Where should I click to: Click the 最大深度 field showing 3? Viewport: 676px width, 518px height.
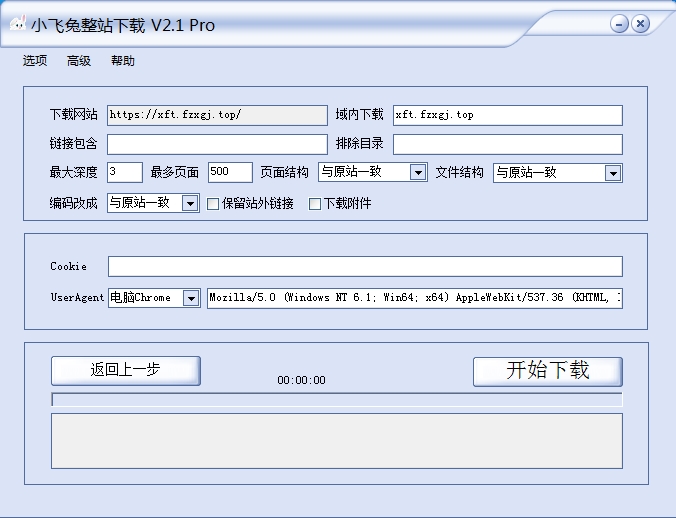(x=124, y=172)
